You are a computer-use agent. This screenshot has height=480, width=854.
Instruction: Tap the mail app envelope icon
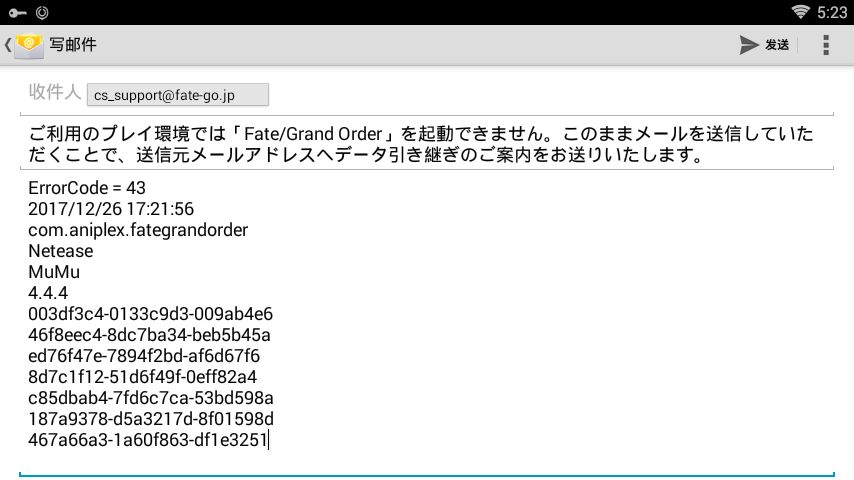[x=29, y=45]
